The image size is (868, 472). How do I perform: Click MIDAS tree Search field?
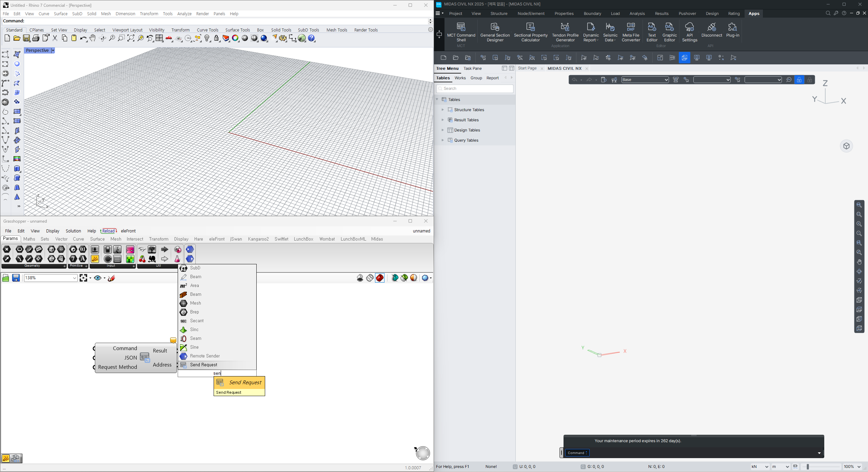point(475,88)
